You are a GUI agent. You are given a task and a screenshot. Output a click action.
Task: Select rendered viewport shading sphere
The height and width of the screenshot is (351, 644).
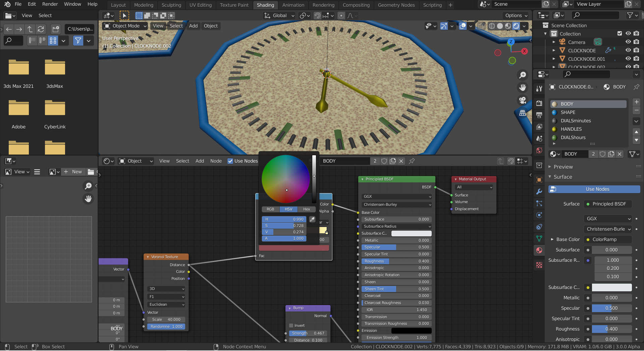click(516, 26)
